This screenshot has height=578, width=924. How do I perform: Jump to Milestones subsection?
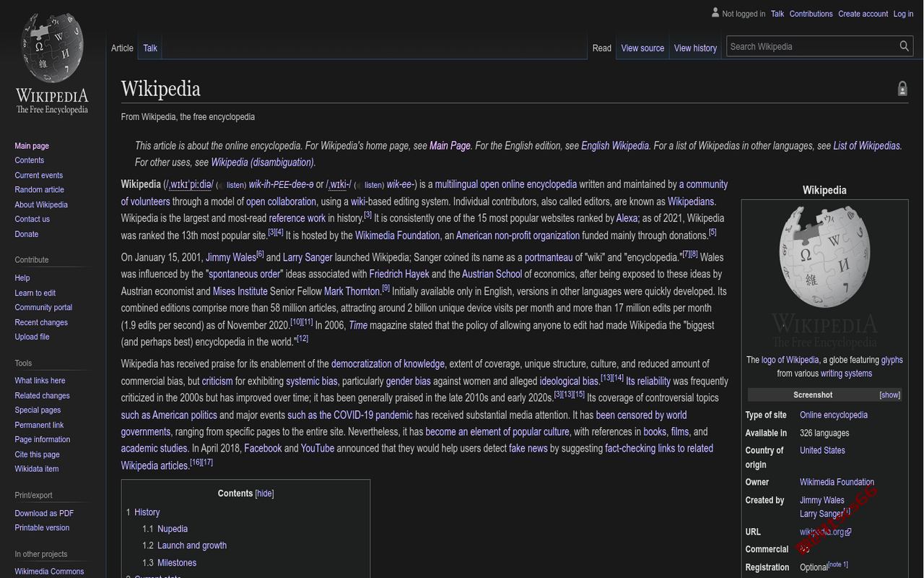[x=177, y=563]
